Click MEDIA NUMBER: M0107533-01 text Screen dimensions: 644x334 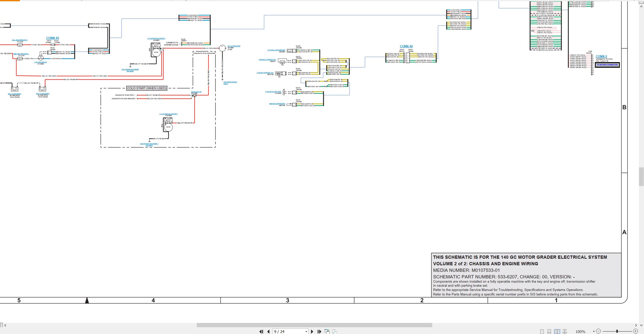(x=466, y=270)
